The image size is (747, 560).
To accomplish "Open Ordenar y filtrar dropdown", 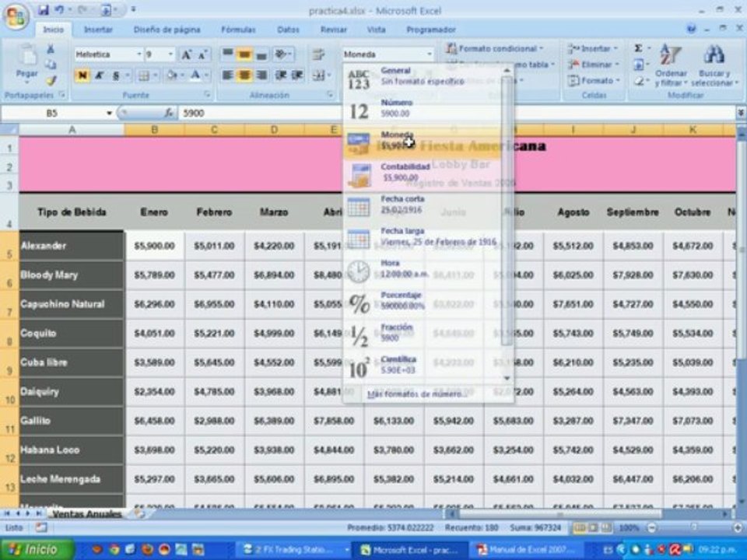I will click(x=671, y=65).
